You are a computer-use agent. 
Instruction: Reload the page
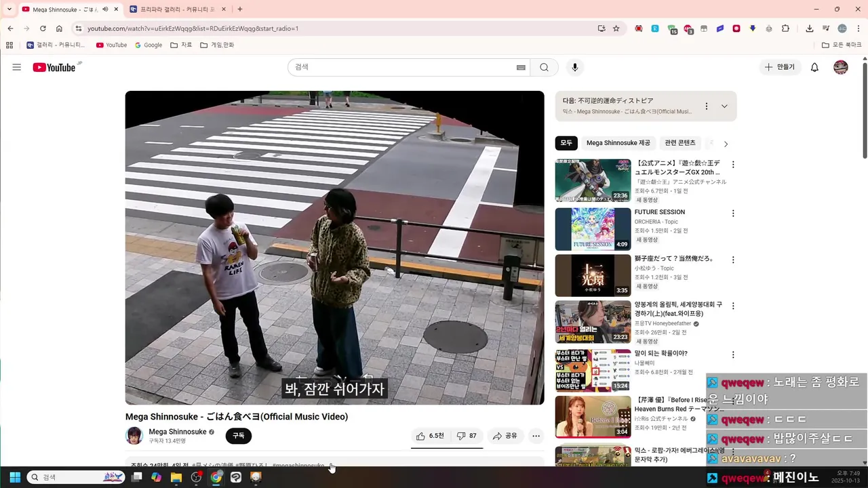[x=43, y=28]
